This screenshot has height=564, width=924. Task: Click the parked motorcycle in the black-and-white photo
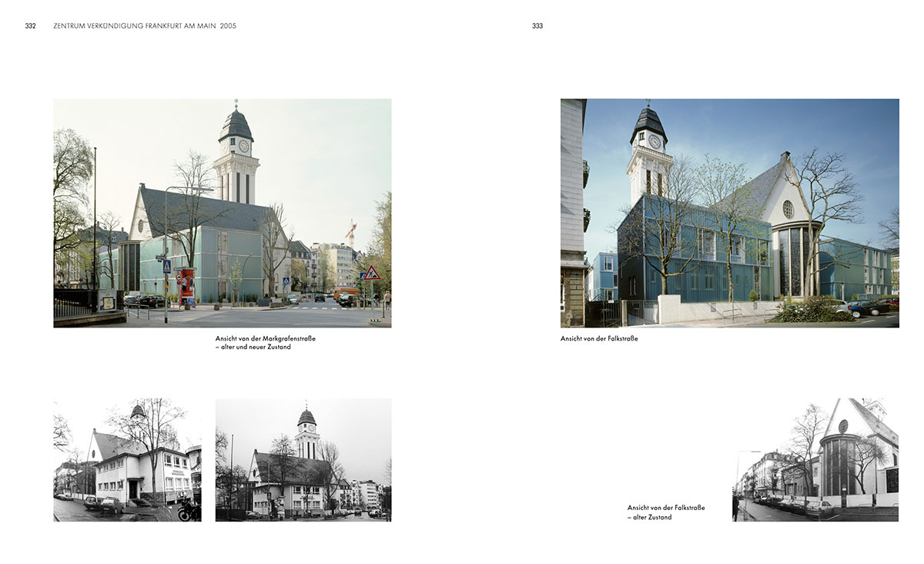[x=189, y=509]
